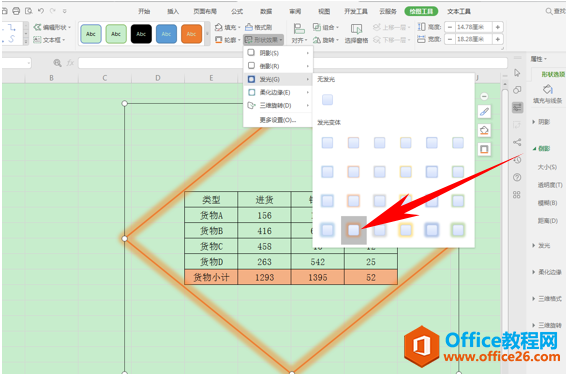
Task: Click the floating outline square icon beside shape
Action: (484, 149)
